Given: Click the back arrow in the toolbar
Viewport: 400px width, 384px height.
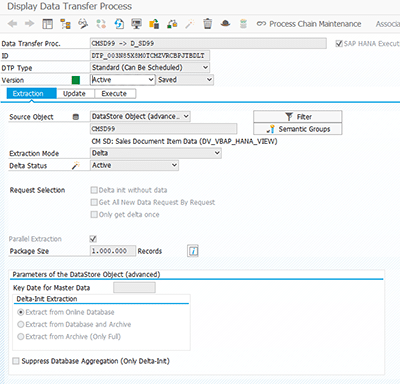Looking at the screenshot, I should (x=12, y=24).
